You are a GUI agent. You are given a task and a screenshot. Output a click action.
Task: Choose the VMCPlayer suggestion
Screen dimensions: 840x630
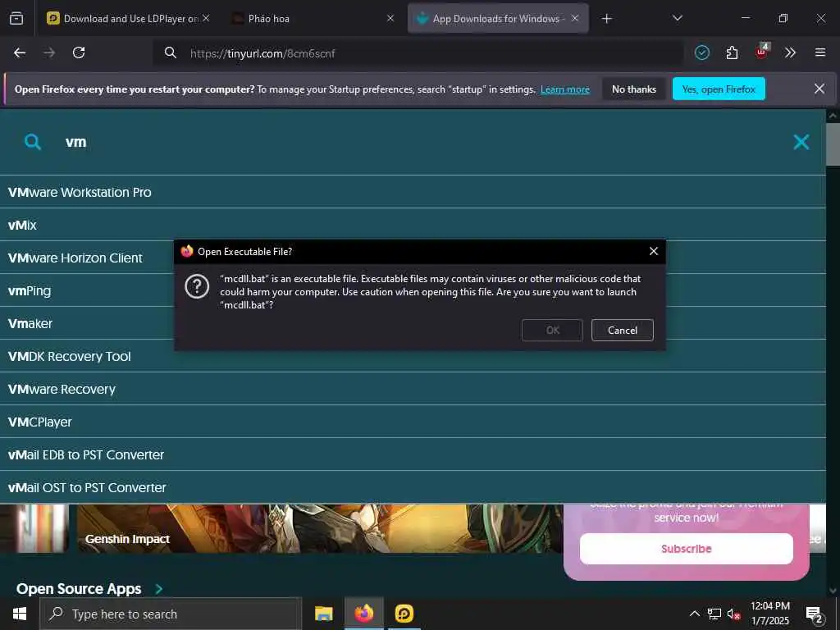(413, 422)
